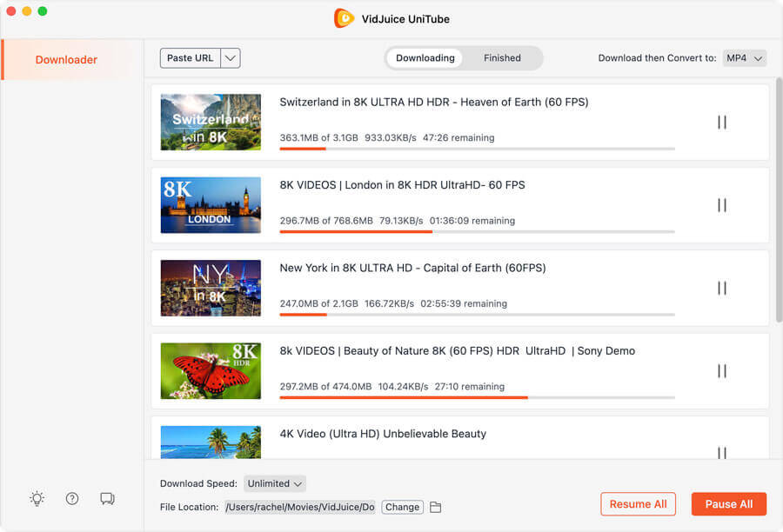The image size is (783, 532).
Task: Click the Change file location button
Action: (x=402, y=508)
